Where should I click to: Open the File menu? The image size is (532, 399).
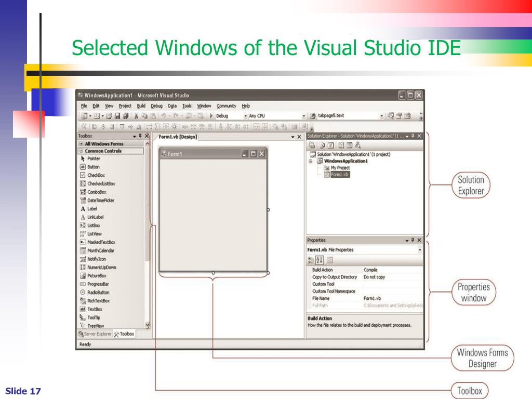click(84, 106)
